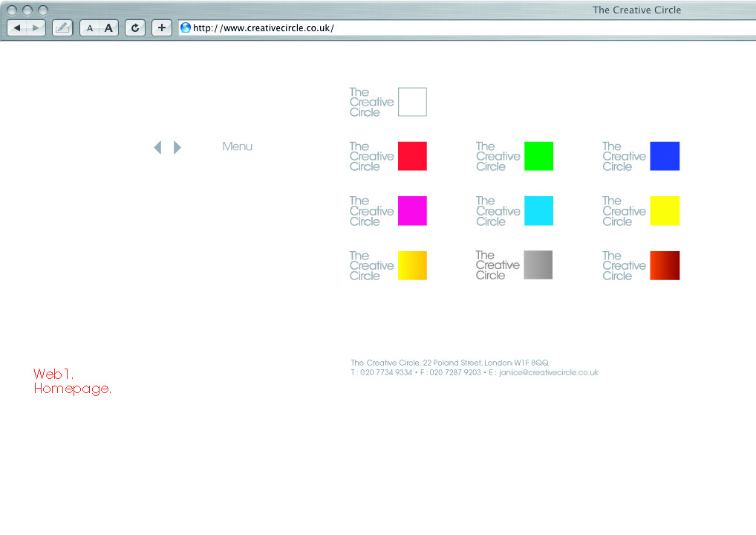Select the red square Creative Circle logo
This screenshot has height=535, width=756.
click(x=412, y=156)
